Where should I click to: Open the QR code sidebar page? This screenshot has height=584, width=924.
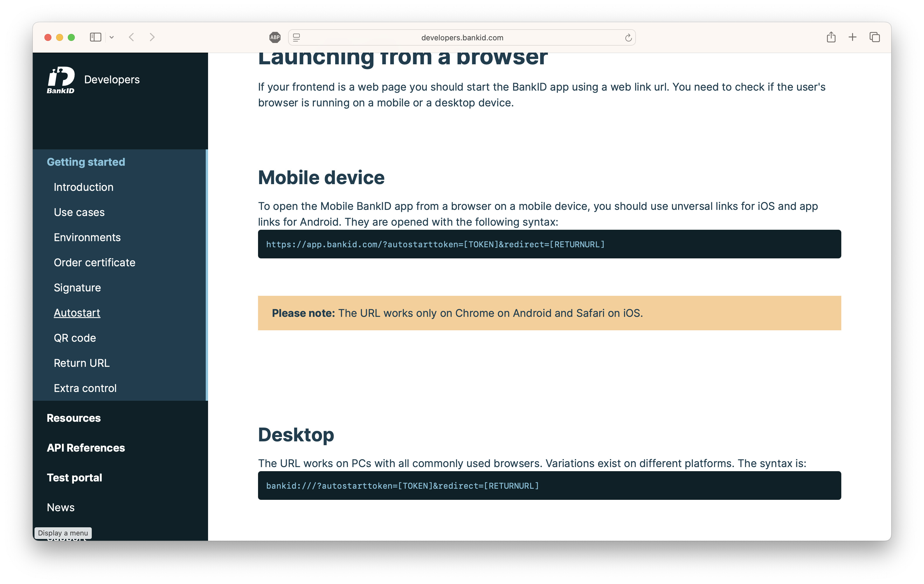coord(75,338)
